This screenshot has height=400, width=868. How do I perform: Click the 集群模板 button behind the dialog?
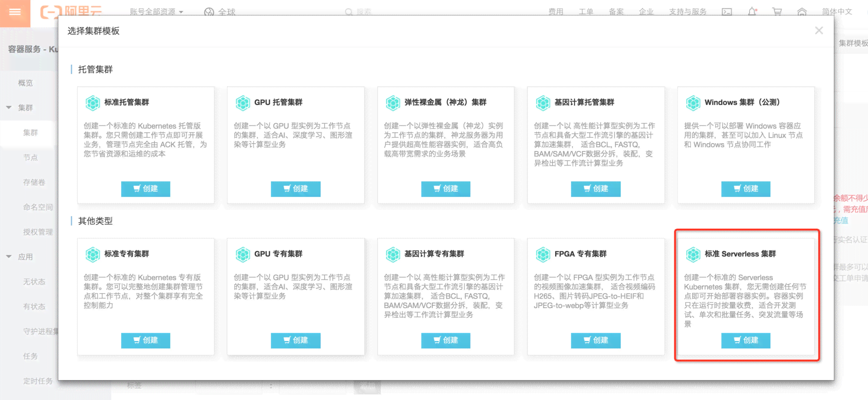point(852,43)
